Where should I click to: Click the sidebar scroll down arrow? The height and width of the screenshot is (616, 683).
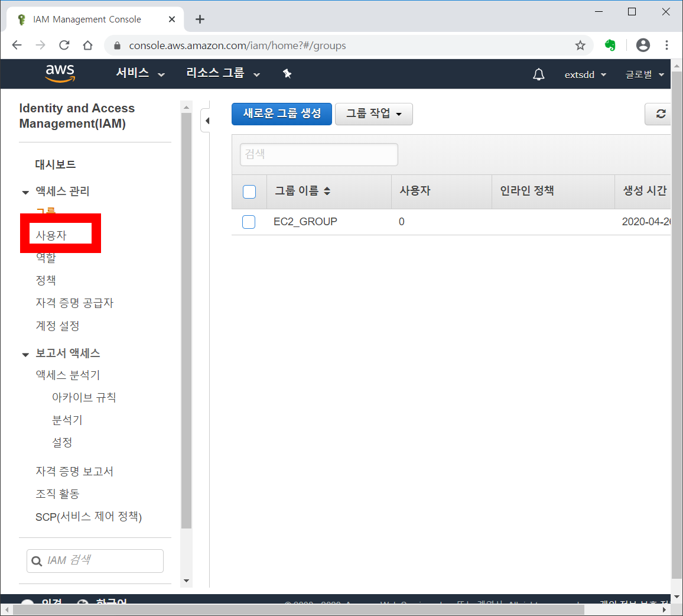187,581
